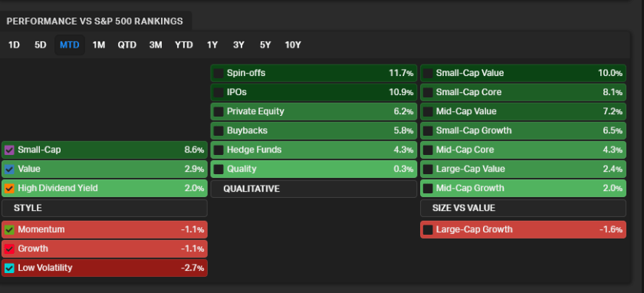Check the IPOs checkbox

tap(219, 93)
